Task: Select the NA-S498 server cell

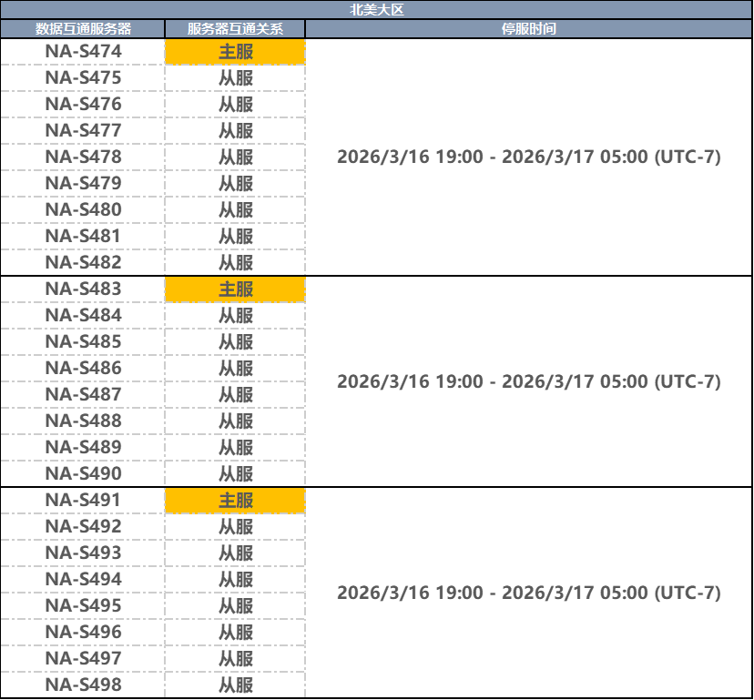Action: (83, 685)
